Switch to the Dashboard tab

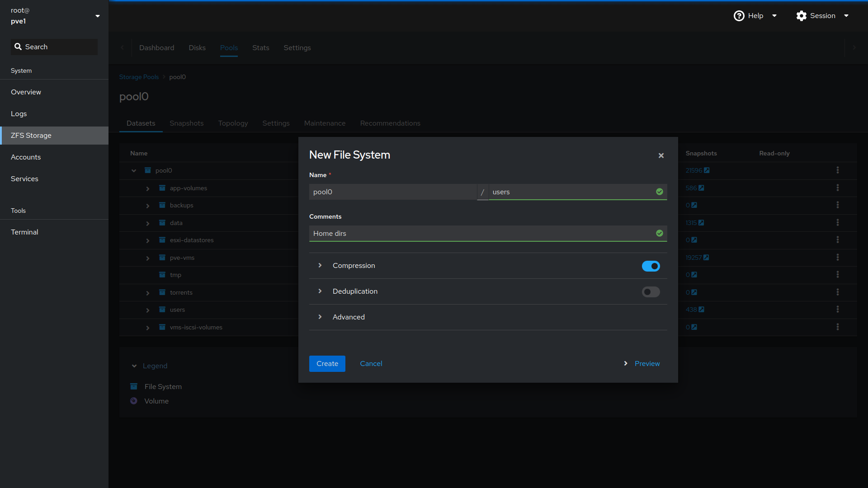156,48
